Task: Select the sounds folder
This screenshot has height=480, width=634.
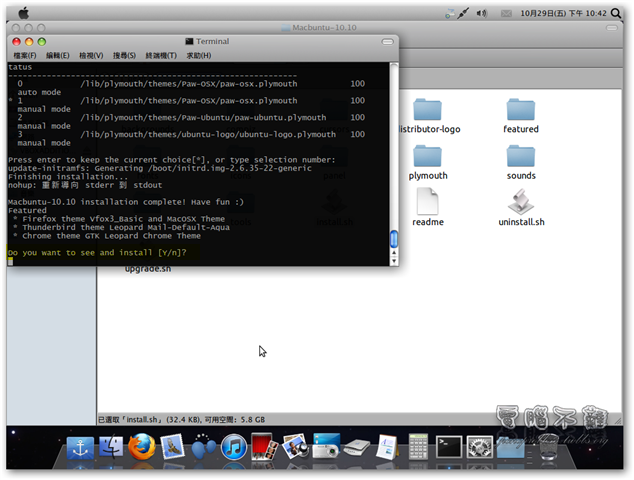Action: coord(520,161)
